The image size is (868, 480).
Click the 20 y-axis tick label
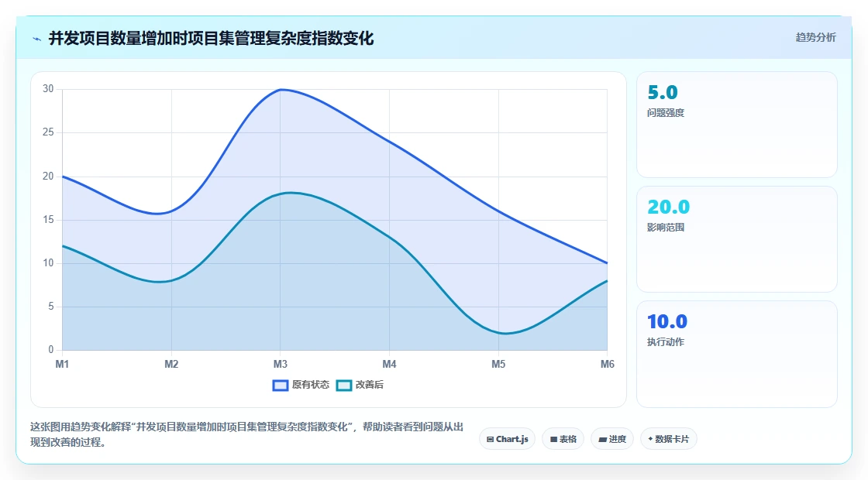click(x=48, y=176)
